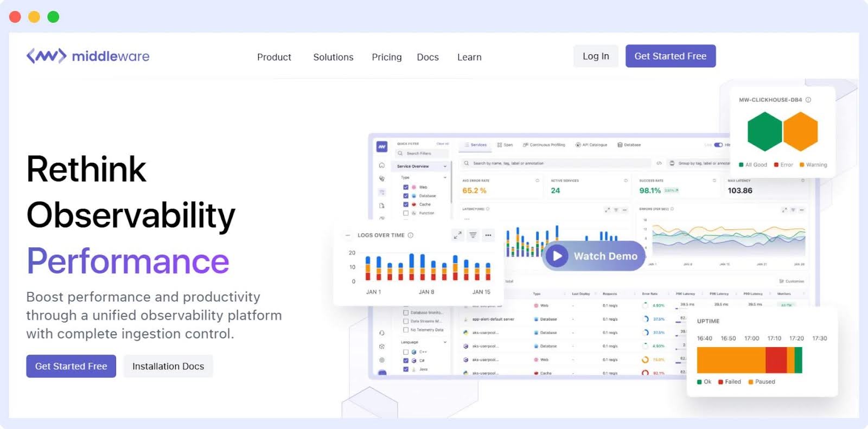
Task: Switch to the API Catalogue tab
Action: (x=591, y=145)
